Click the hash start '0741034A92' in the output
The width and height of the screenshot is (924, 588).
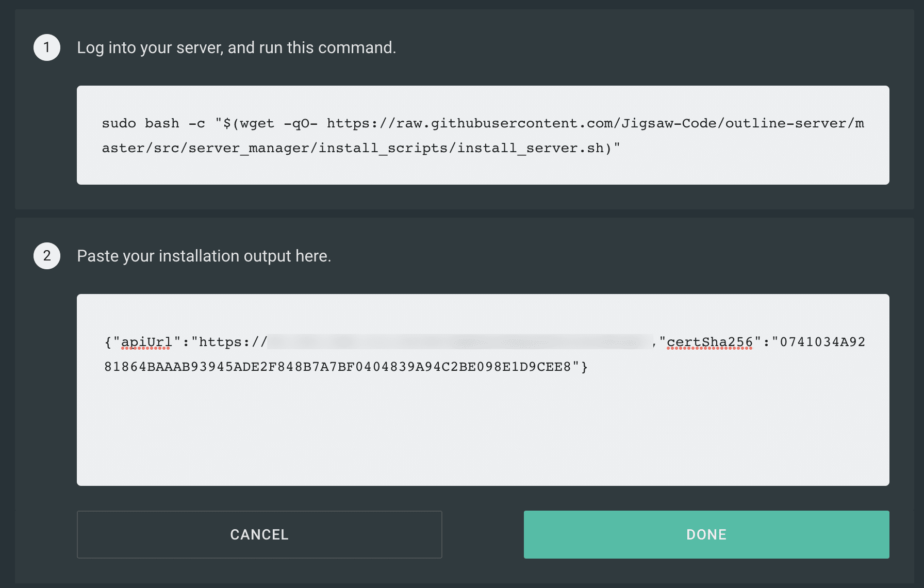pyautogui.click(x=822, y=342)
